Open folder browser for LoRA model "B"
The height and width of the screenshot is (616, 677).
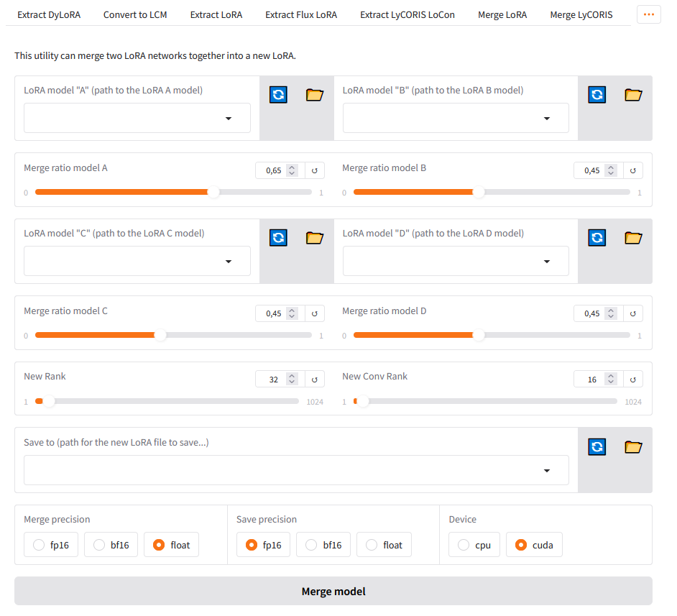[x=633, y=95]
